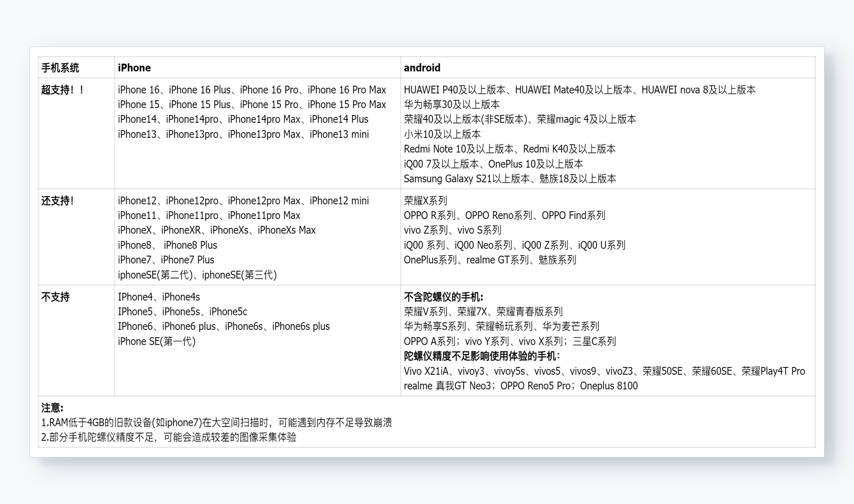Select the android column header
Image resolution: width=854 pixels, height=504 pixels.
point(422,67)
